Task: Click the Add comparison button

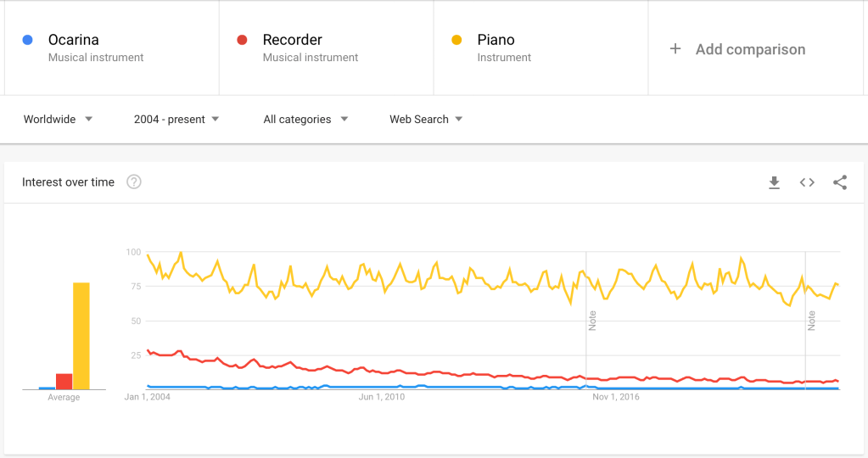Action: pyautogui.click(x=750, y=49)
